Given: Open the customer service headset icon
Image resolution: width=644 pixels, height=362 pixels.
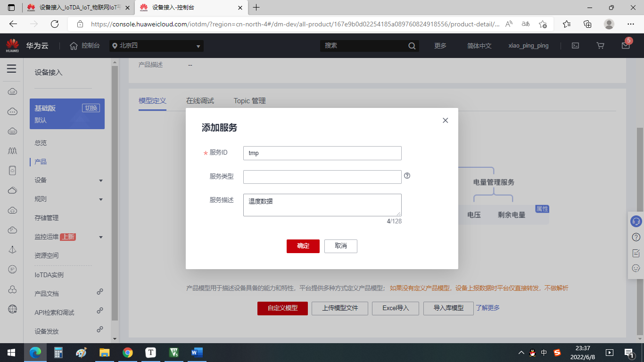Looking at the screenshot, I should click(636, 221).
